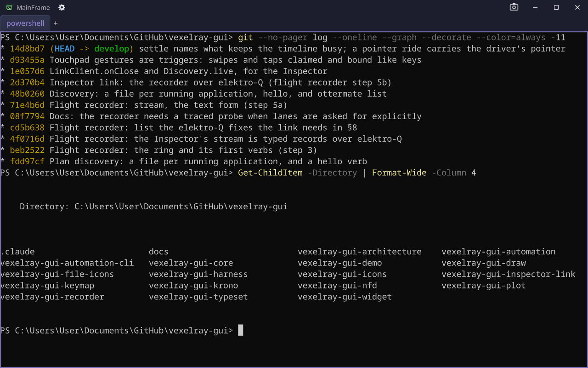Image resolution: width=588 pixels, height=368 pixels.
Task: Open the settings gear in title bar
Action: point(62,7)
